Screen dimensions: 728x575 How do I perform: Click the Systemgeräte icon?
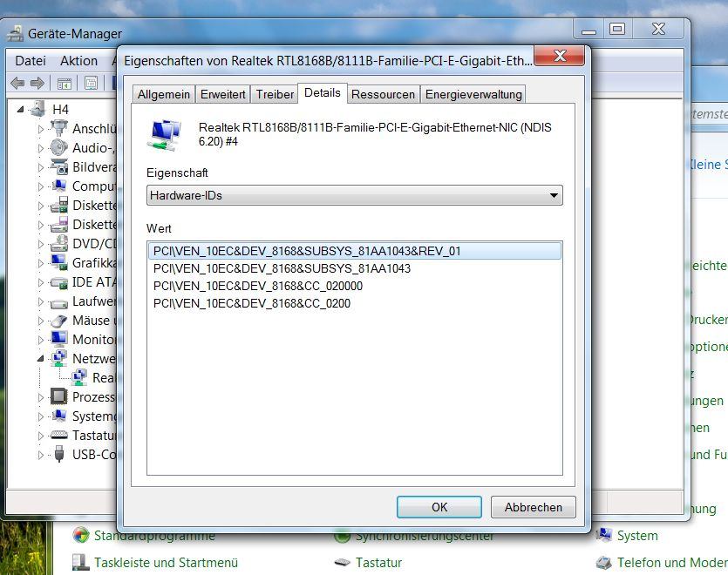click(59, 416)
